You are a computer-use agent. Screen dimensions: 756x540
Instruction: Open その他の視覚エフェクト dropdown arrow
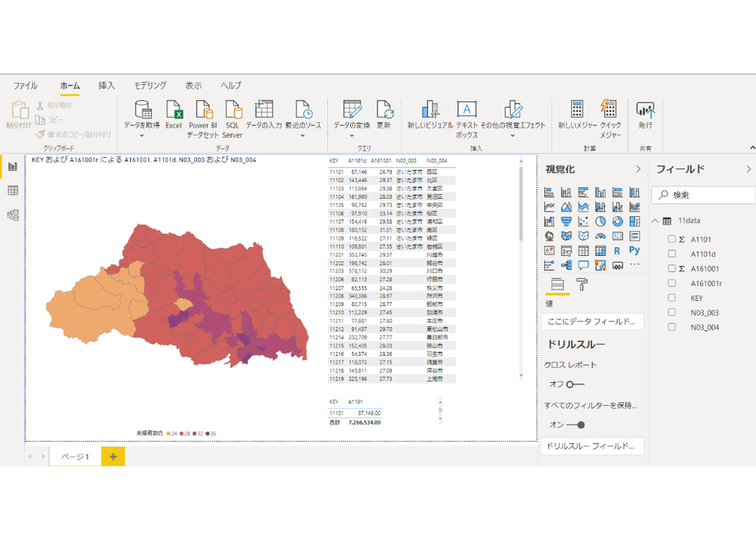pyautogui.click(x=512, y=136)
